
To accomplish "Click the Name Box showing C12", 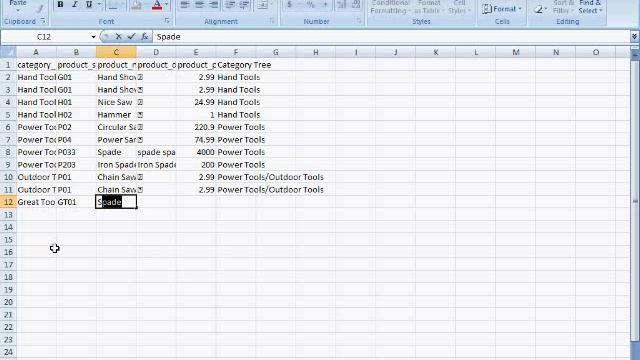I will tap(44, 37).
